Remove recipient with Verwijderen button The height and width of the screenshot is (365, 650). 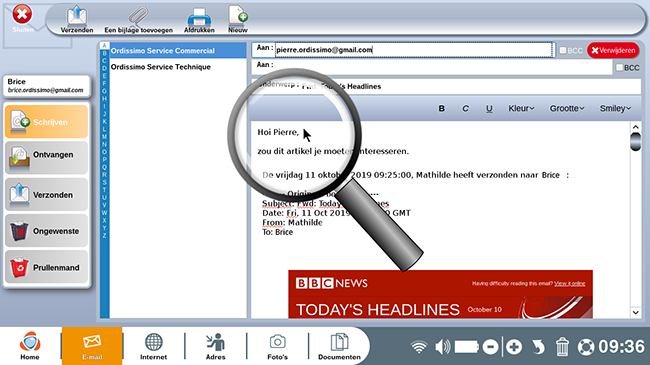pyautogui.click(x=613, y=50)
